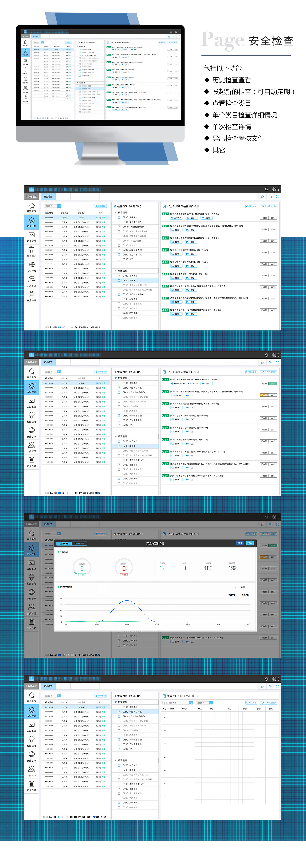Toggle 组织机构 checkbox in first screen

[x=119, y=217]
